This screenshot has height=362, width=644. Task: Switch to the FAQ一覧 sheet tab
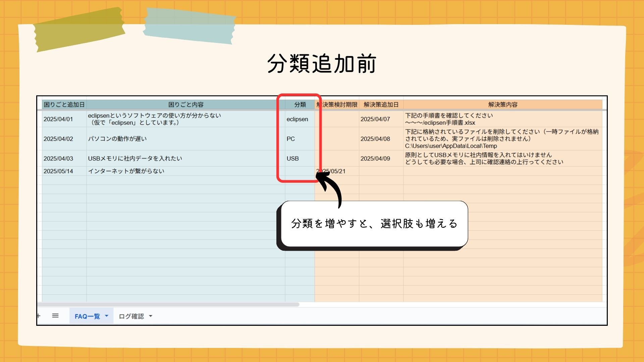pyautogui.click(x=87, y=316)
